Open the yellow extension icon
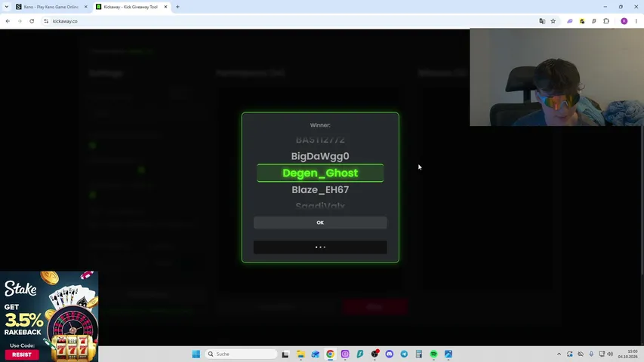 pyautogui.click(x=582, y=21)
